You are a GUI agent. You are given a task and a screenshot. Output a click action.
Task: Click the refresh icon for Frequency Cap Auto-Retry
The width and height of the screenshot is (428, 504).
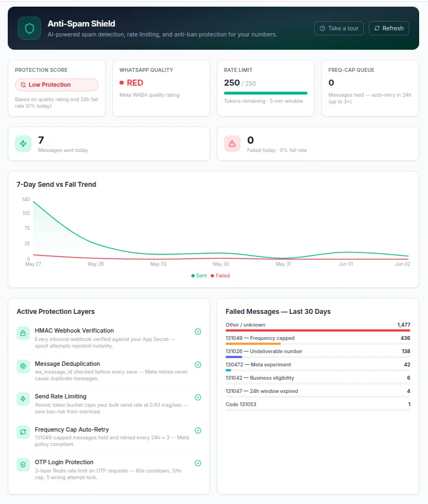(x=23, y=432)
